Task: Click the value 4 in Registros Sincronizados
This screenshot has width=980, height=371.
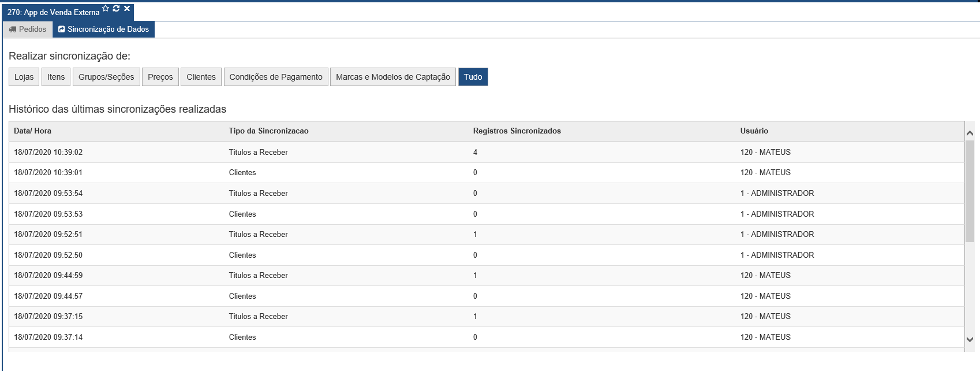Action: [475, 153]
